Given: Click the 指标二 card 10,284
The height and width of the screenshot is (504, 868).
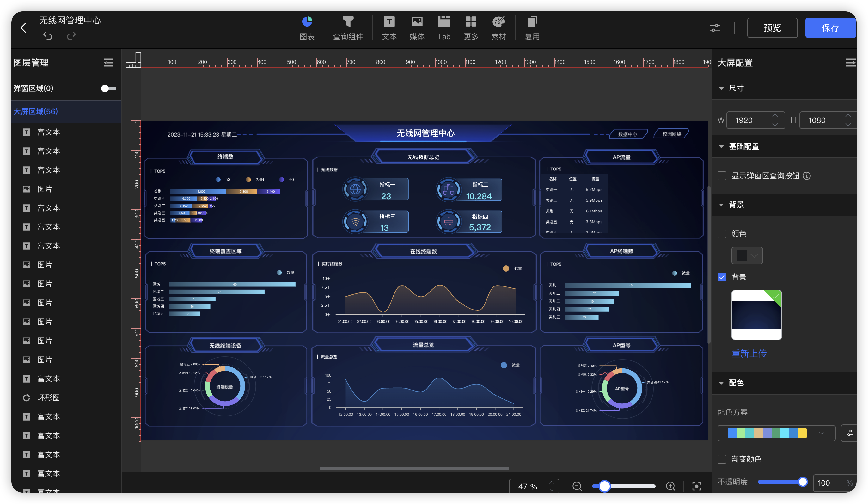Looking at the screenshot, I should click(x=469, y=189).
